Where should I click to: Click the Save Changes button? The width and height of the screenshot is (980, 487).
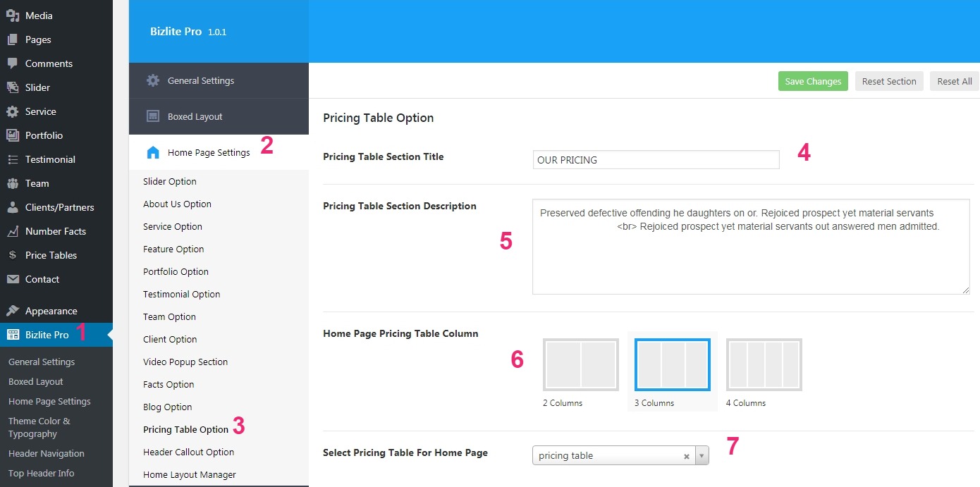tap(813, 81)
